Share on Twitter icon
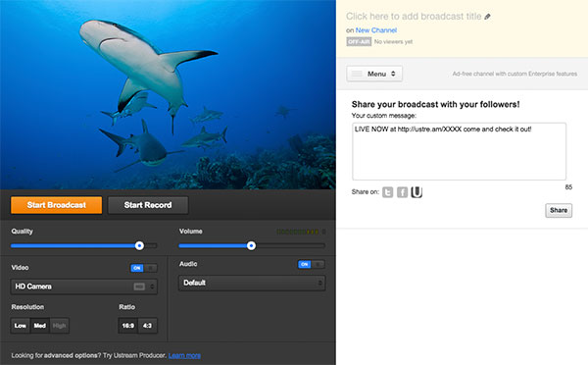Image resolution: width=588 pixels, height=365 pixels. (387, 192)
